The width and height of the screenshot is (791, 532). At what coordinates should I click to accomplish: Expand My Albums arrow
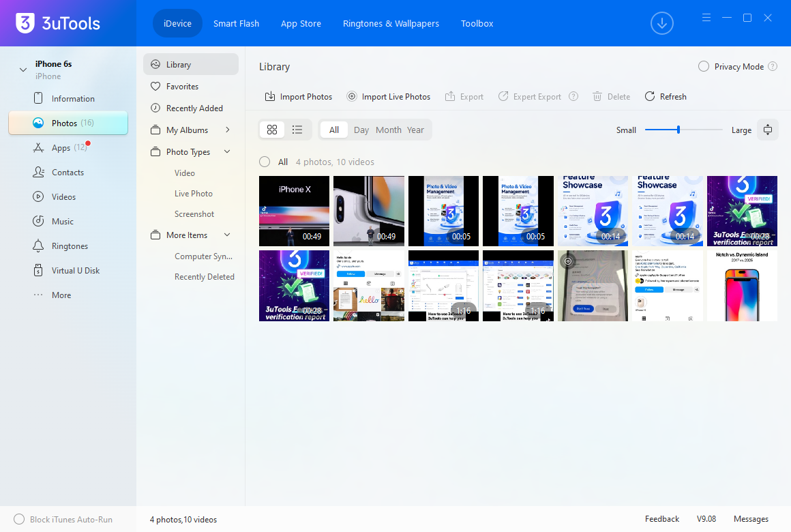[228, 130]
